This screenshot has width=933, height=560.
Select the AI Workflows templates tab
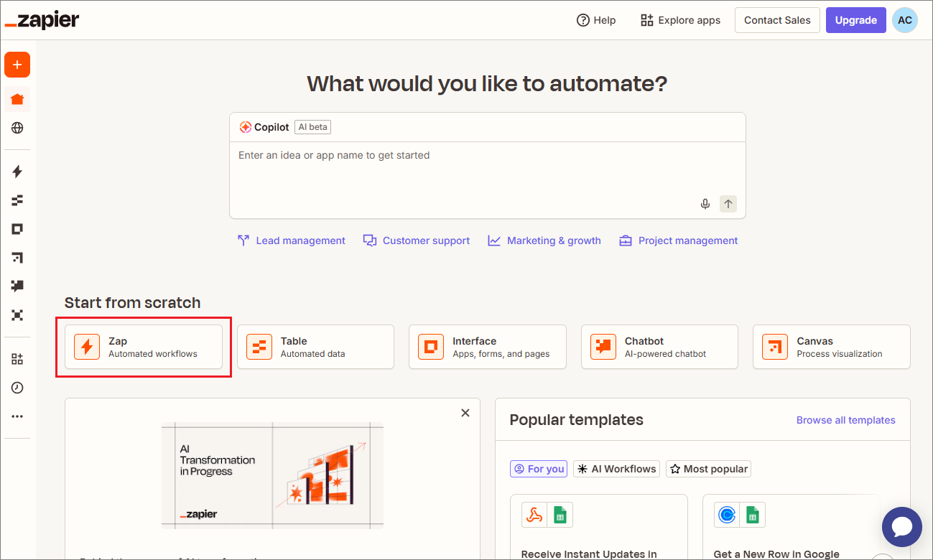coord(616,469)
